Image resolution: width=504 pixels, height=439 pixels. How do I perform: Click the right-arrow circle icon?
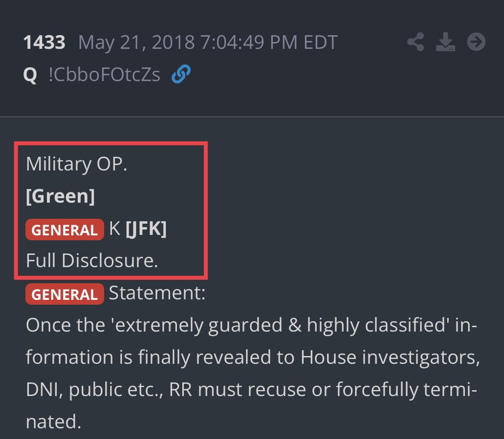[476, 43]
